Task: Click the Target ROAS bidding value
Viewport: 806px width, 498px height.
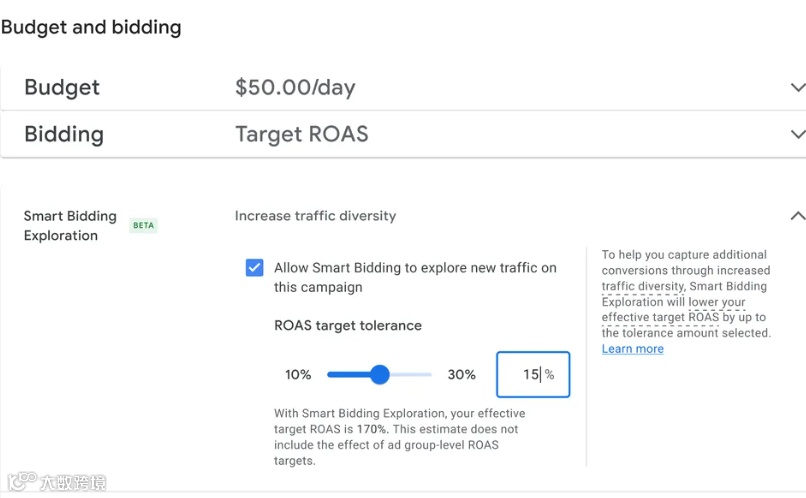Action: (301, 134)
